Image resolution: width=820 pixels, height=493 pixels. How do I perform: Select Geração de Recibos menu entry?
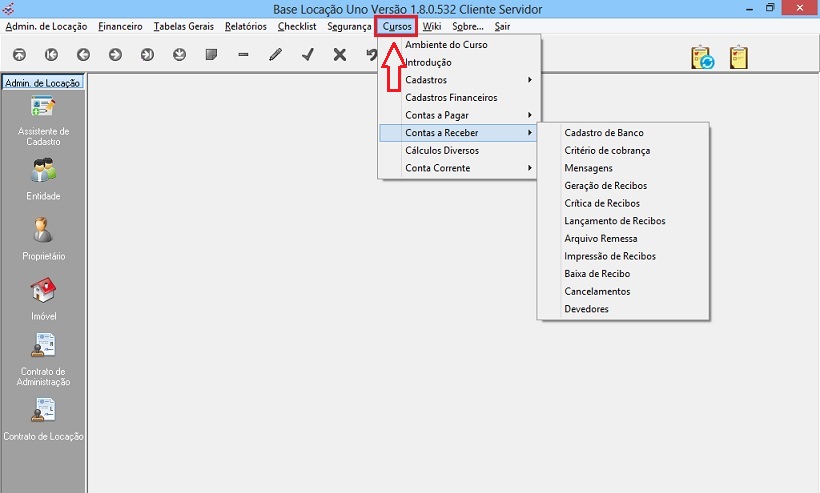(x=605, y=186)
